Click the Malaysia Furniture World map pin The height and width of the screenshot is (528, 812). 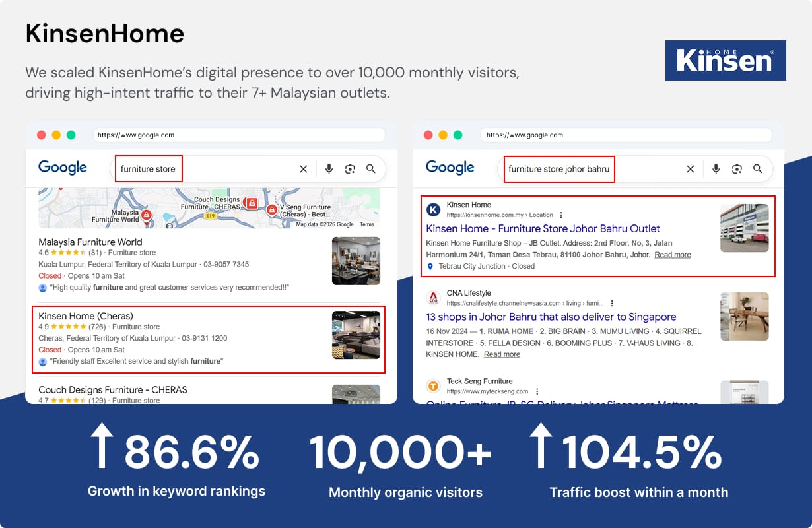click(x=147, y=215)
